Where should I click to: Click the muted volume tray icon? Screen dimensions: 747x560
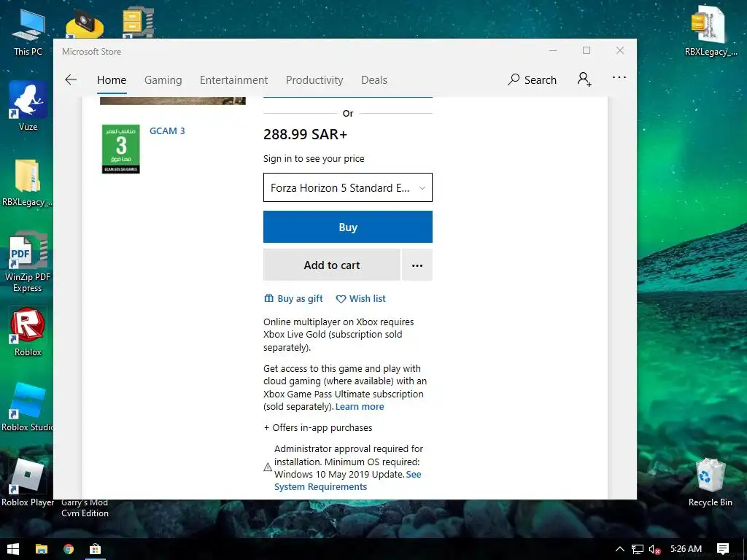pyautogui.click(x=654, y=550)
